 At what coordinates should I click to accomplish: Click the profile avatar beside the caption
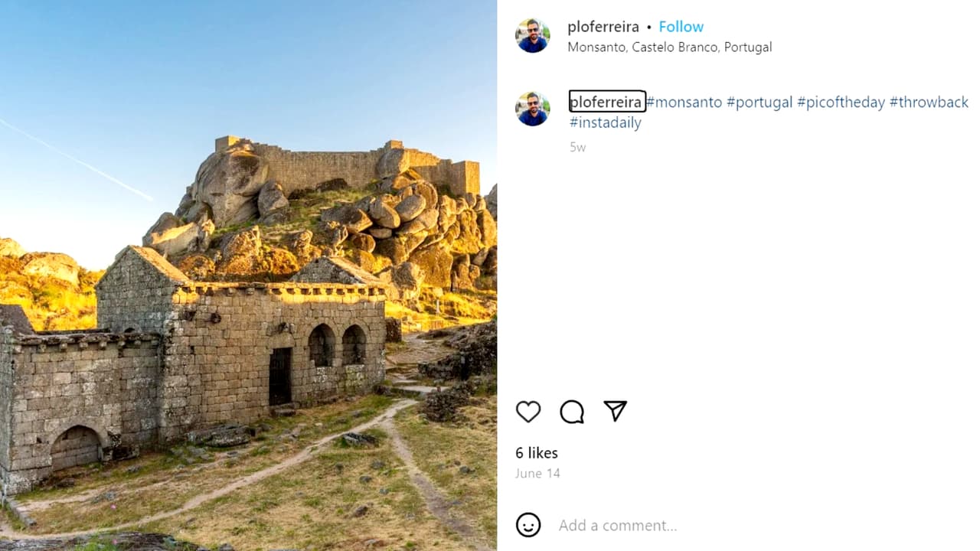click(532, 109)
